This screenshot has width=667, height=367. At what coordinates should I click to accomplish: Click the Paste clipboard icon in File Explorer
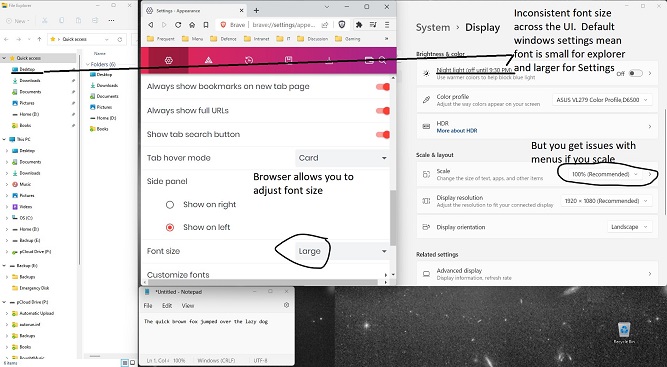coord(78,20)
